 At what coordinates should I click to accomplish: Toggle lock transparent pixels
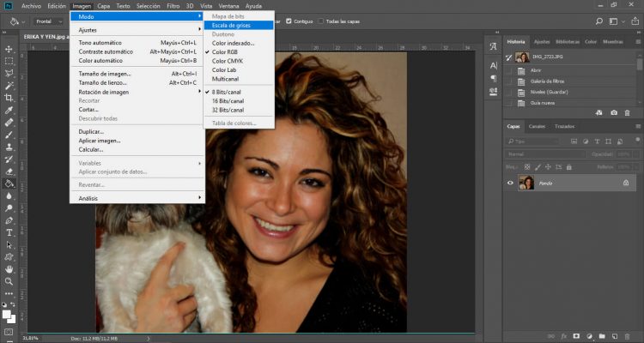pos(527,167)
